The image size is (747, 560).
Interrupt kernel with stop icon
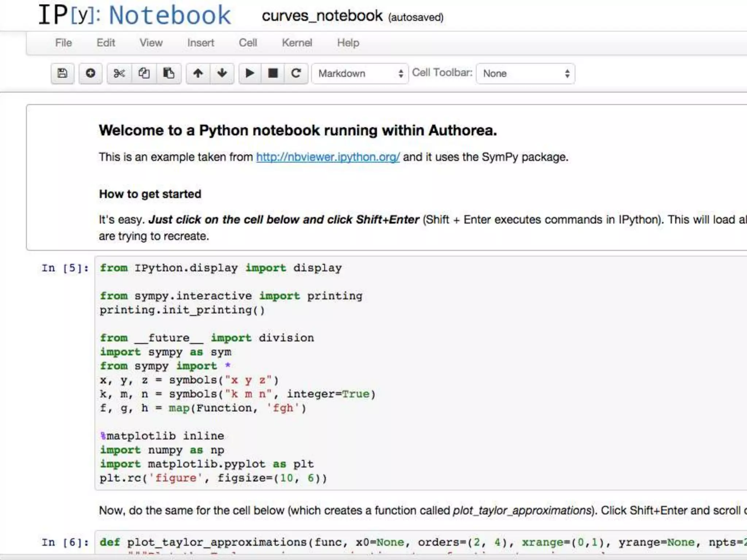coord(273,73)
